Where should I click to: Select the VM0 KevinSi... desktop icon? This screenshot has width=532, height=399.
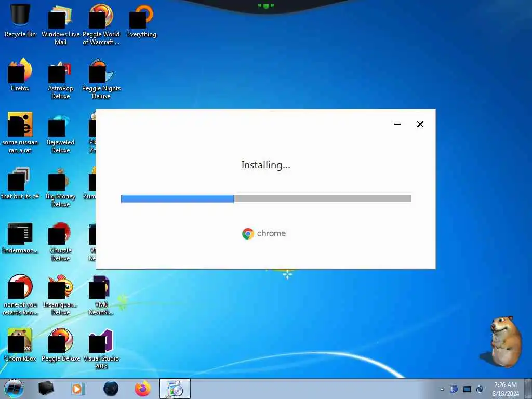point(101,295)
